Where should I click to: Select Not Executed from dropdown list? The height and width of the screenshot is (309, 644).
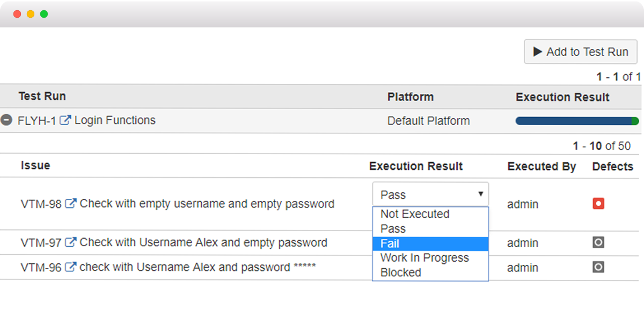(x=430, y=214)
